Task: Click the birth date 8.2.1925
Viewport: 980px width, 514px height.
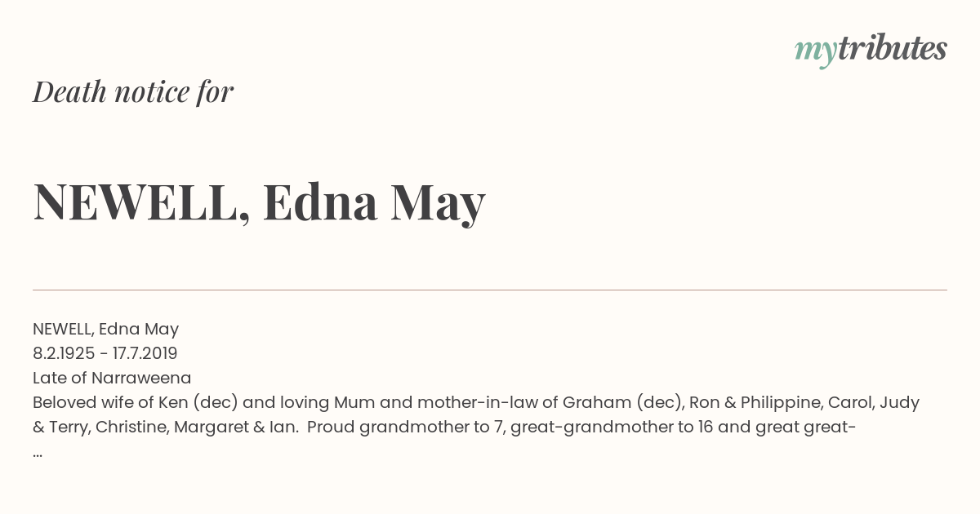Action: [64, 353]
